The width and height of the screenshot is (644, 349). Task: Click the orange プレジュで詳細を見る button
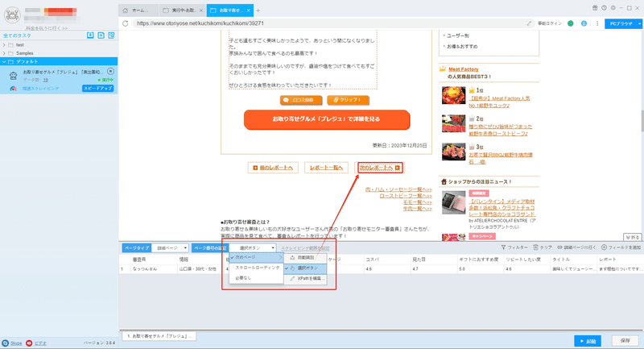pyautogui.click(x=327, y=119)
